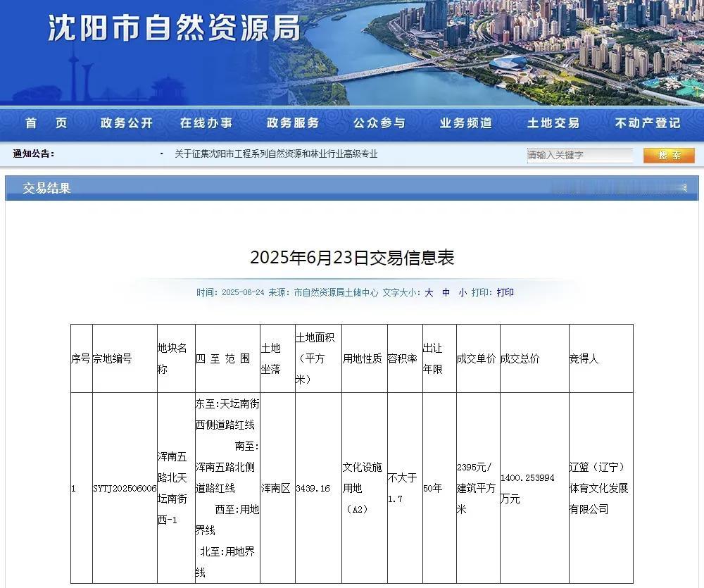This screenshot has height=588, width=704.
Task: Open the 政务公开 menu item
Action: click(127, 123)
